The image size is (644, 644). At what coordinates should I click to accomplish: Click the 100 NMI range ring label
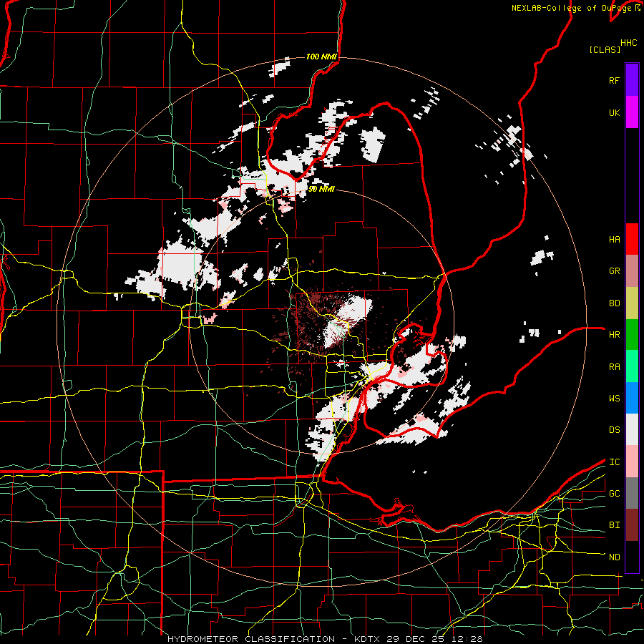tap(321, 57)
